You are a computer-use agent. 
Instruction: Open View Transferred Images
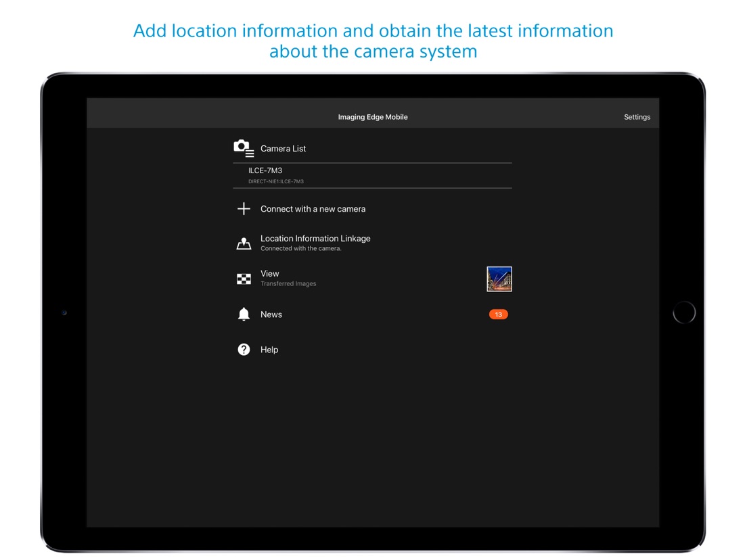click(372, 279)
